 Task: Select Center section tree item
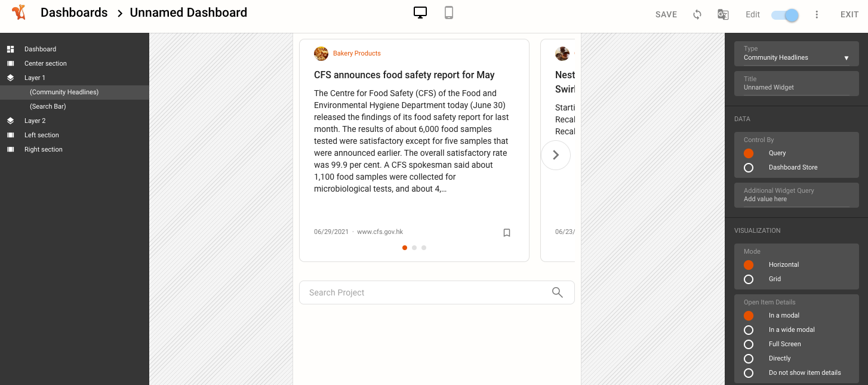[75, 63]
